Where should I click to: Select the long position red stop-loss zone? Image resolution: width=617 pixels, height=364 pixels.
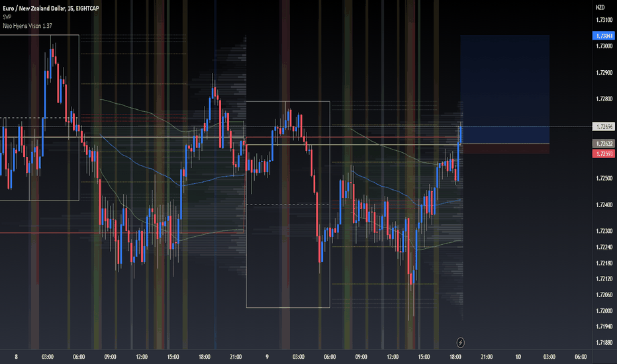click(x=505, y=148)
